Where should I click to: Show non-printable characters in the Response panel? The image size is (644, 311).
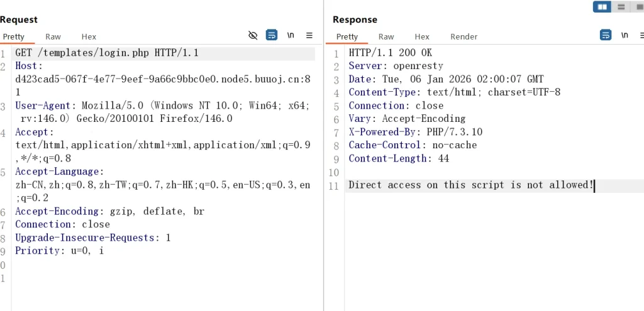click(x=625, y=35)
